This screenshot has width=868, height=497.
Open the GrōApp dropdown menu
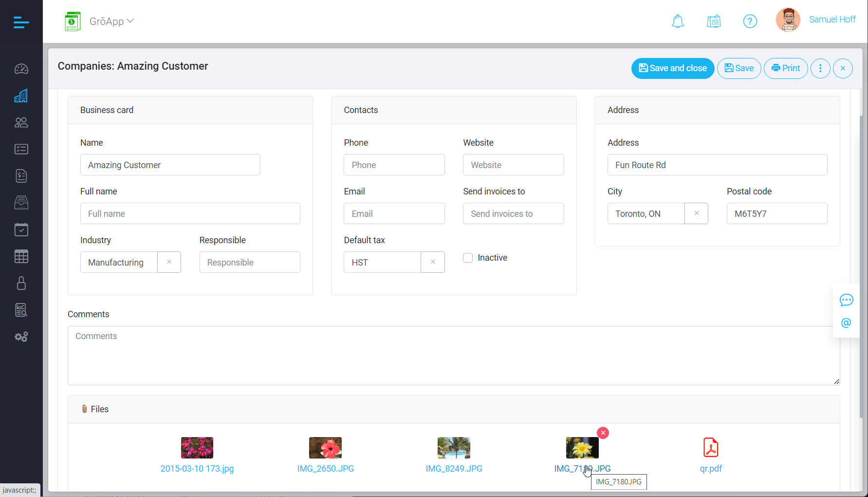(111, 21)
